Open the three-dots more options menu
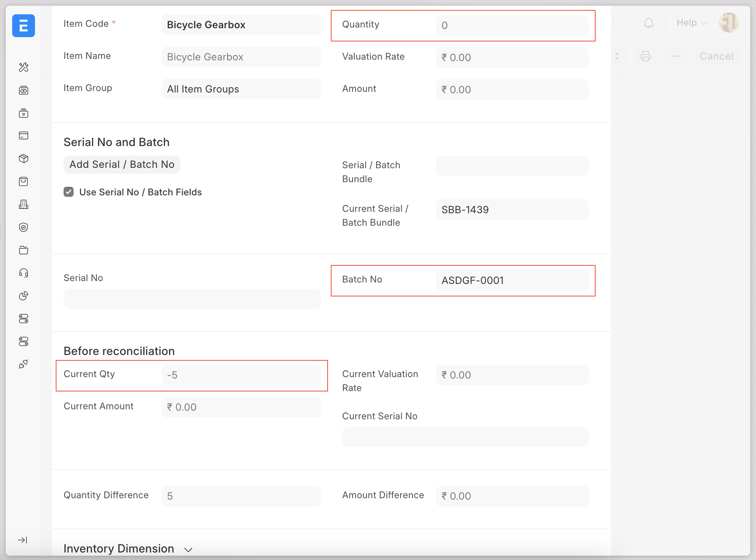The image size is (756, 560). tap(675, 56)
